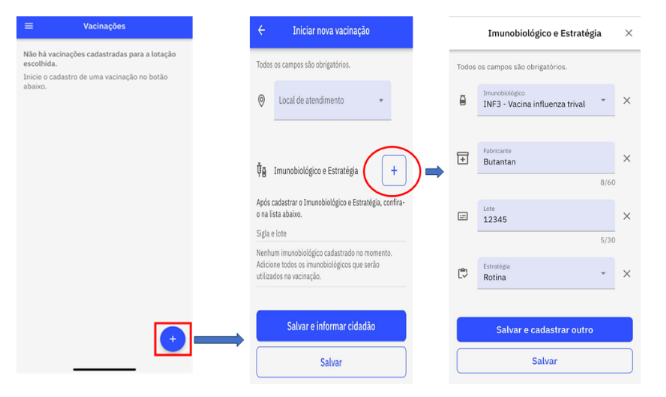Edit the Fabricante input field
This screenshot has height=397, width=666.
click(x=546, y=158)
